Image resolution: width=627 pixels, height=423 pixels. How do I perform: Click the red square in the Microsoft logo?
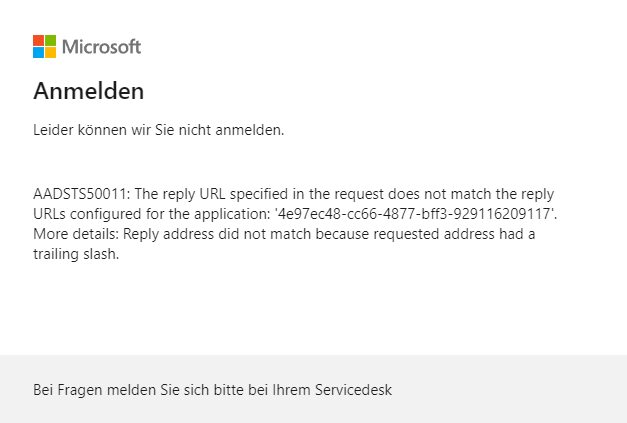click(x=38, y=40)
